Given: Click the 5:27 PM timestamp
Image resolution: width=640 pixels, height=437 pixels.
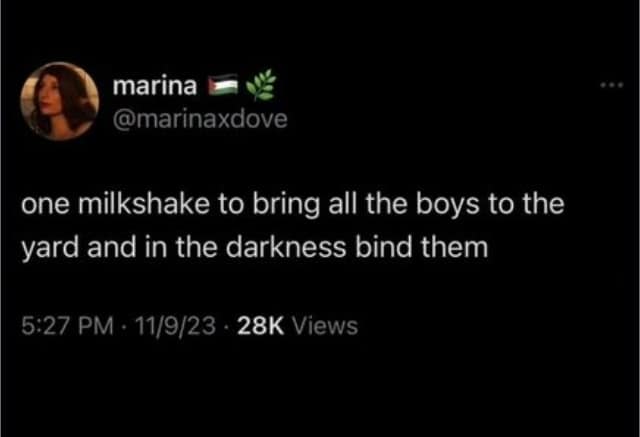Looking at the screenshot, I should tap(67, 326).
